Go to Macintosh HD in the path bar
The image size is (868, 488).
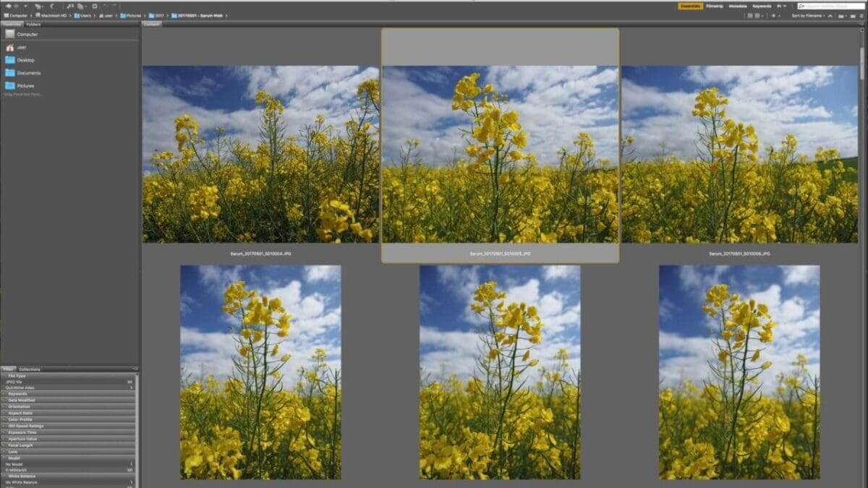[x=51, y=15]
